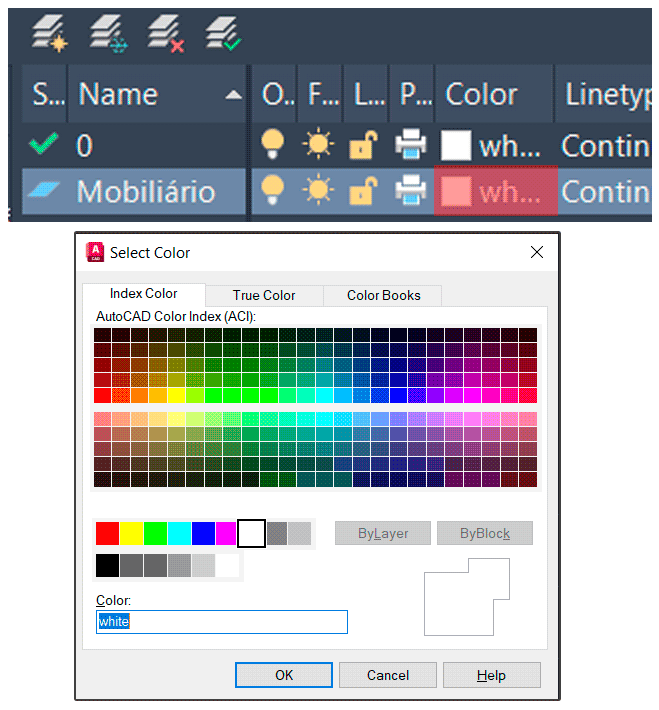659x710 pixels.
Task: Click the O.. column header
Action: (x=274, y=94)
